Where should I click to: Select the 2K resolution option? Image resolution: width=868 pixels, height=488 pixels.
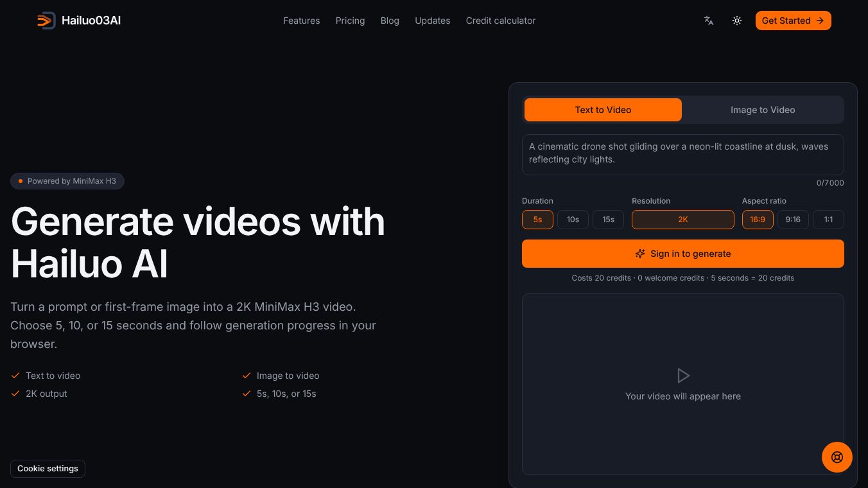683,220
